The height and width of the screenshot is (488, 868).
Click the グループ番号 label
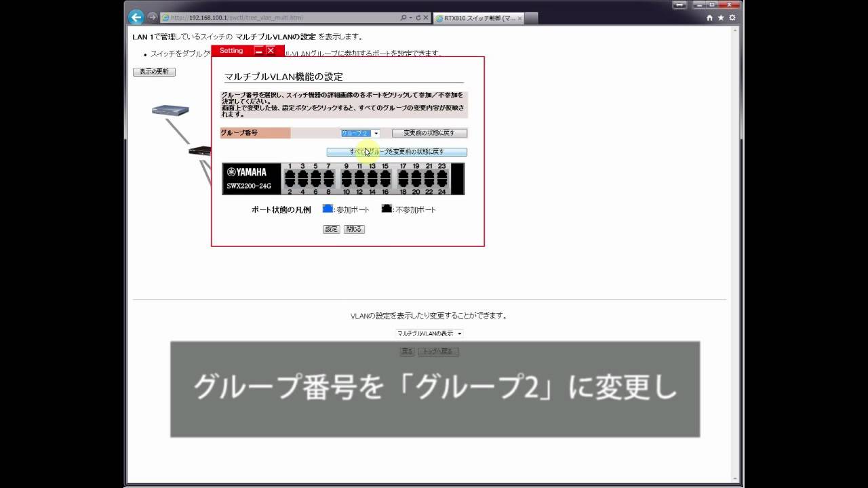(x=239, y=133)
